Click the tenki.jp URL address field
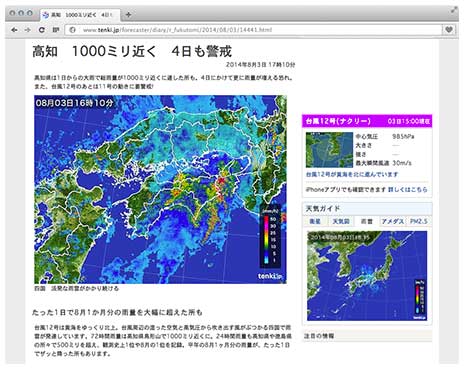 click(253, 30)
